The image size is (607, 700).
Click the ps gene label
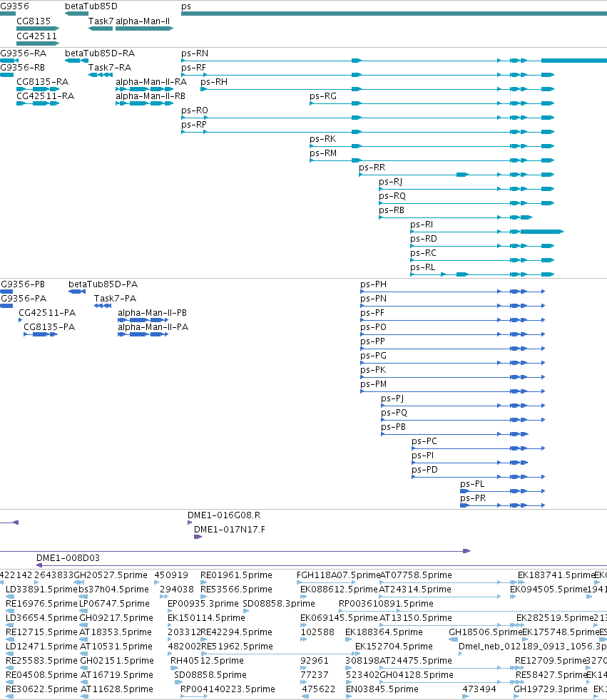tap(185, 6)
